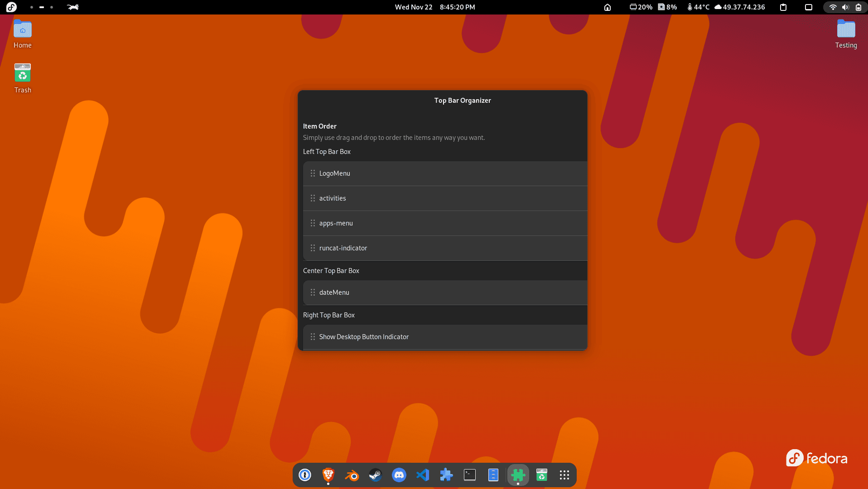This screenshot has width=868, height=489.
Task: Click the green Extension Manager dock icon
Action: 518,475
